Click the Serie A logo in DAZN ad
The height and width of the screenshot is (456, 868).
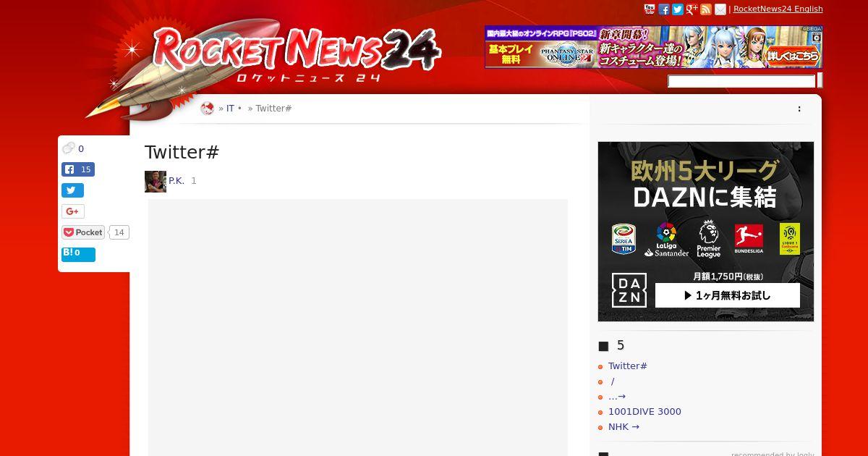pos(624,239)
